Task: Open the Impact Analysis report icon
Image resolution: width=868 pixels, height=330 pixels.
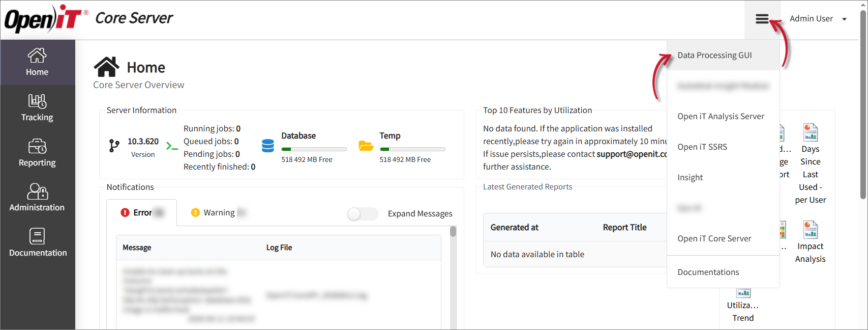Action: click(810, 230)
